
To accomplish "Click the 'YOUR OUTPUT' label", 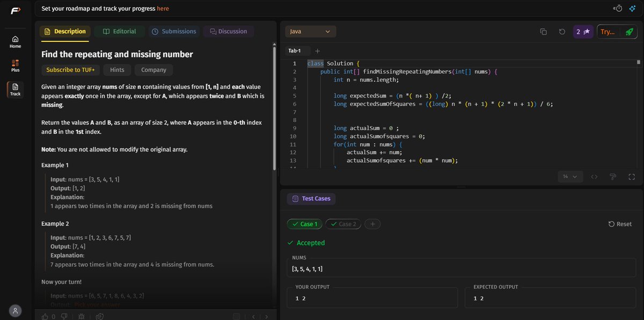I will [312, 287].
